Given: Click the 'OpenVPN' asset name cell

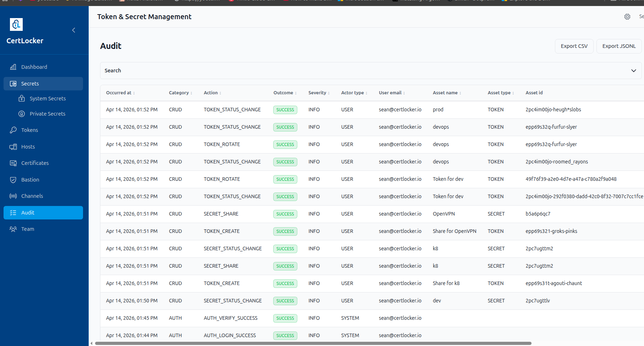Looking at the screenshot, I should pos(444,214).
